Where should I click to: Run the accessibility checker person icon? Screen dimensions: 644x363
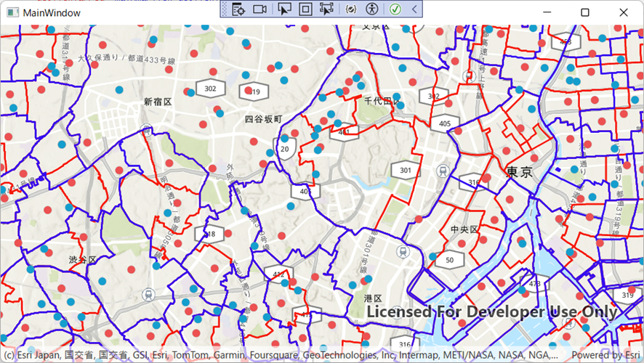tap(372, 9)
